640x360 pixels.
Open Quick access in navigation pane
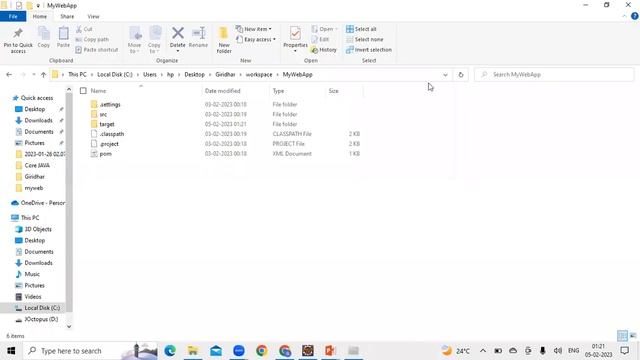(37, 98)
